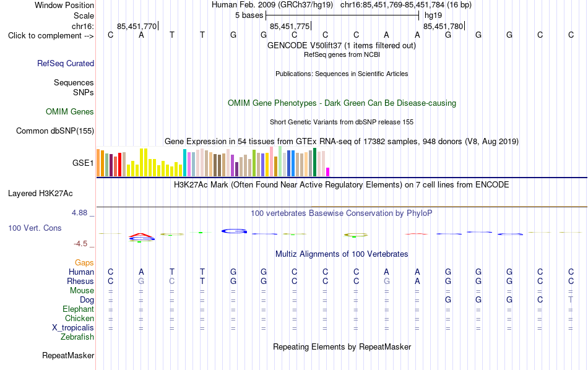Click the Scale label on the left
Screen dimensions: 588x370
point(84,15)
